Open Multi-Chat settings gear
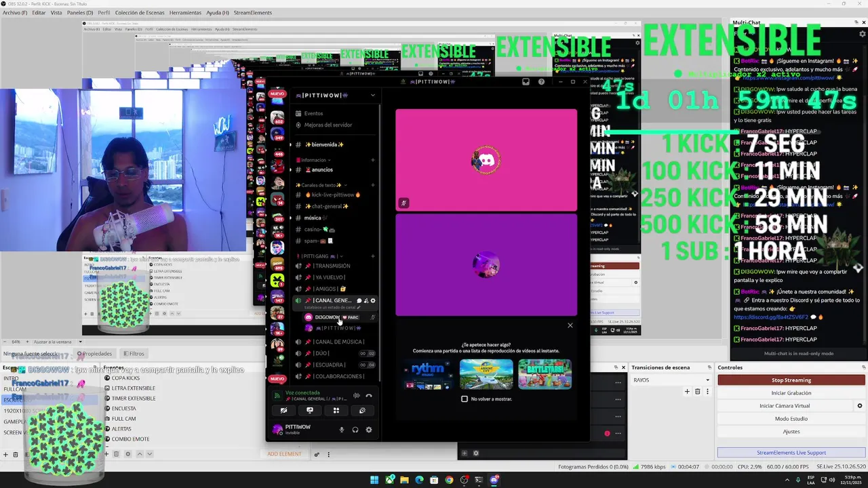 pos(863,34)
